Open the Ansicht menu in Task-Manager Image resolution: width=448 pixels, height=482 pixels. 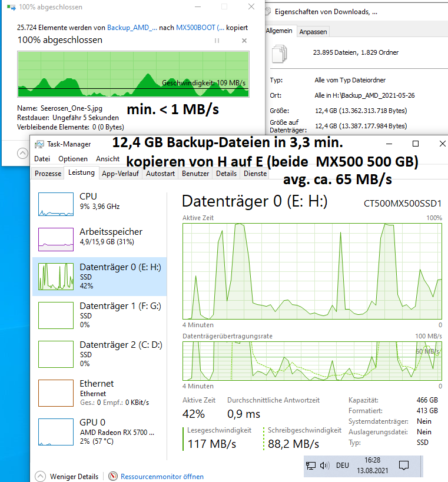coord(108,159)
